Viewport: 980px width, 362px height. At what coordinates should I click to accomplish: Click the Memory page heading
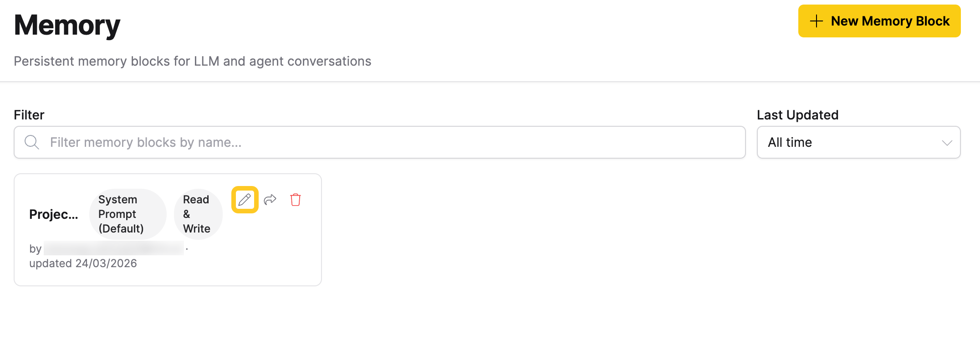point(67,25)
